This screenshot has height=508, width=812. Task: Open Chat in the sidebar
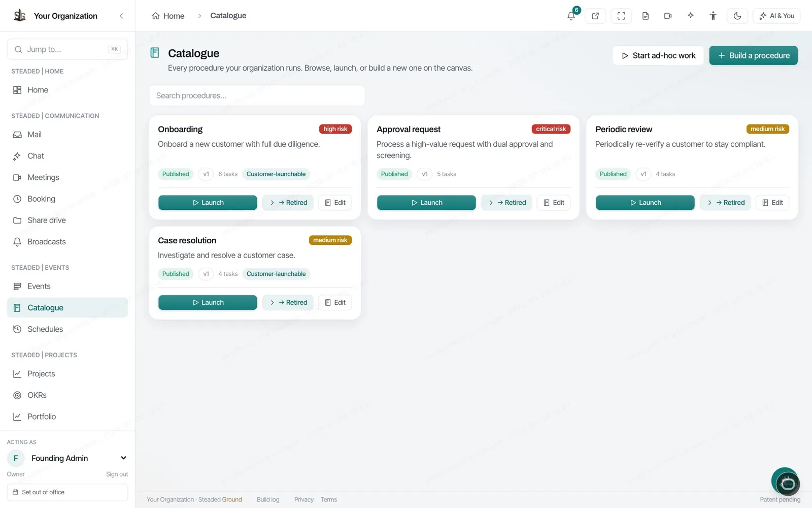coord(67,156)
